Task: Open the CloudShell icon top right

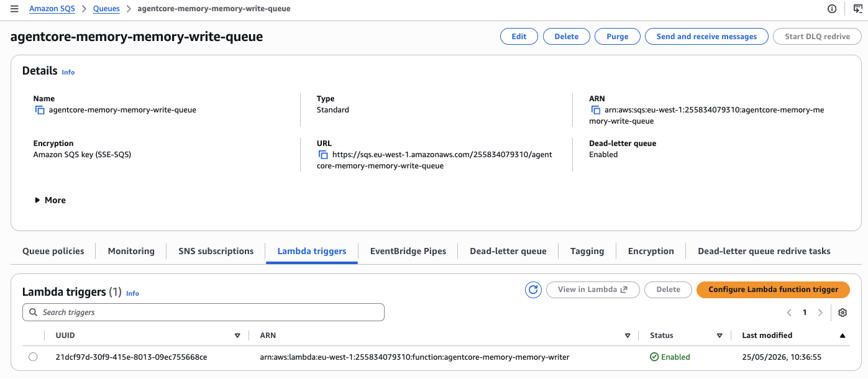Action: click(857, 9)
